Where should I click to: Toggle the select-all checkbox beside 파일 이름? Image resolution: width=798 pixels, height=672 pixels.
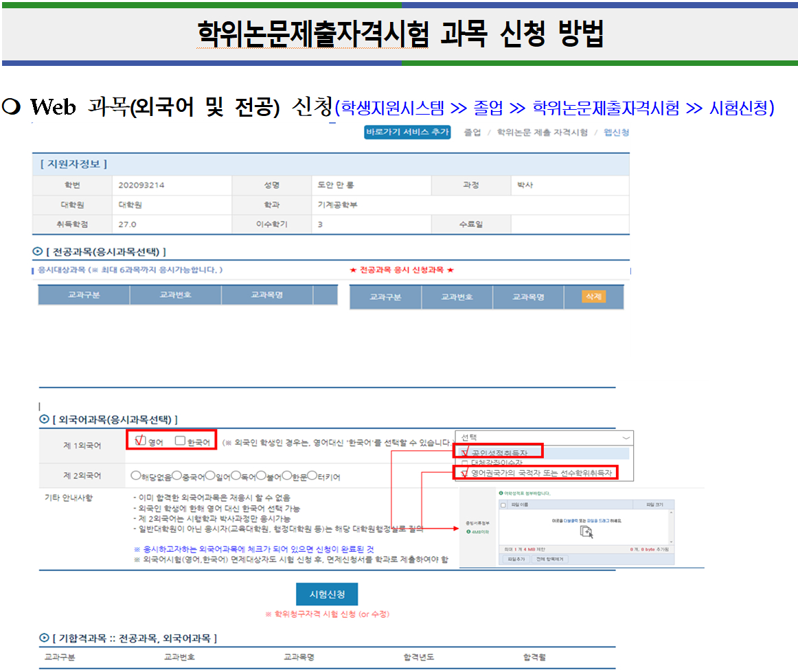pyautogui.click(x=505, y=505)
